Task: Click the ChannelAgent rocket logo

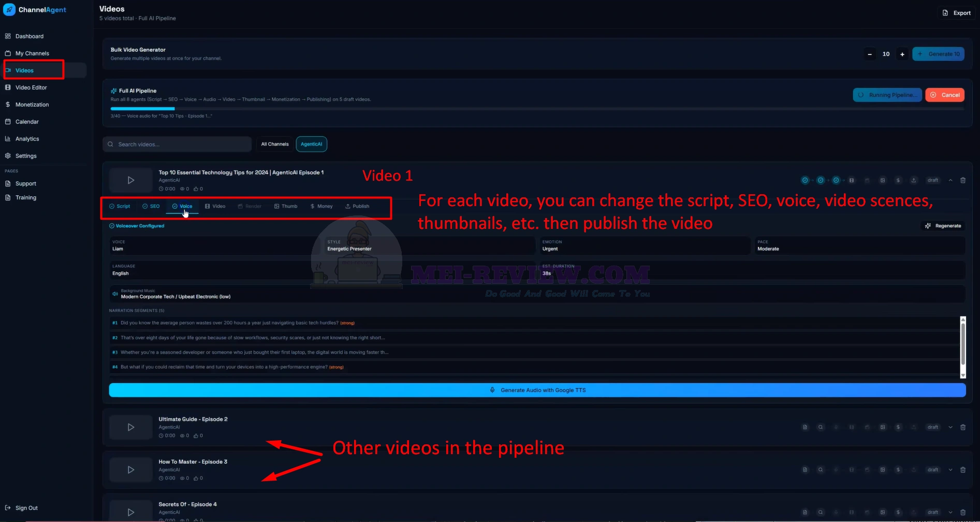Action: pos(9,9)
